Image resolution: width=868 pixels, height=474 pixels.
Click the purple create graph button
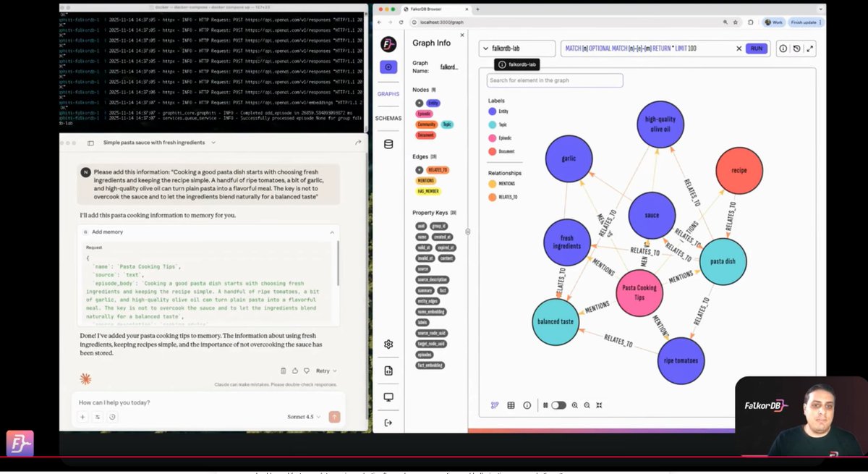388,67
